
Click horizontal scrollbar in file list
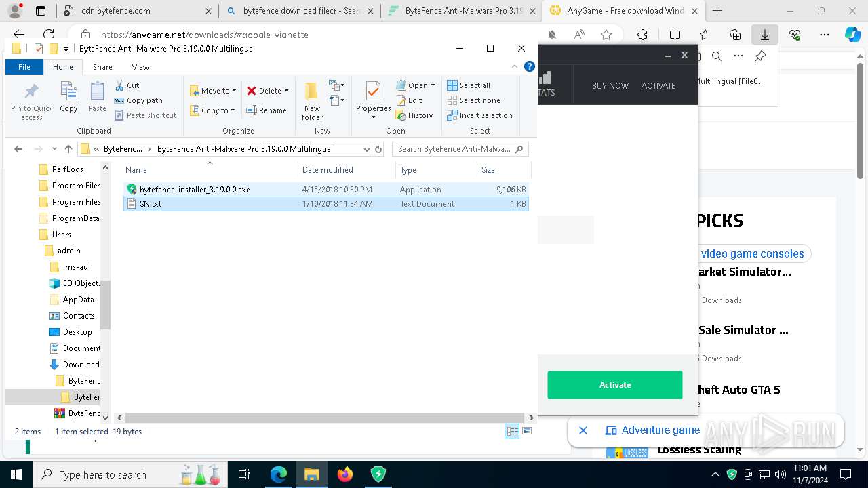click(x=325, y=418)
